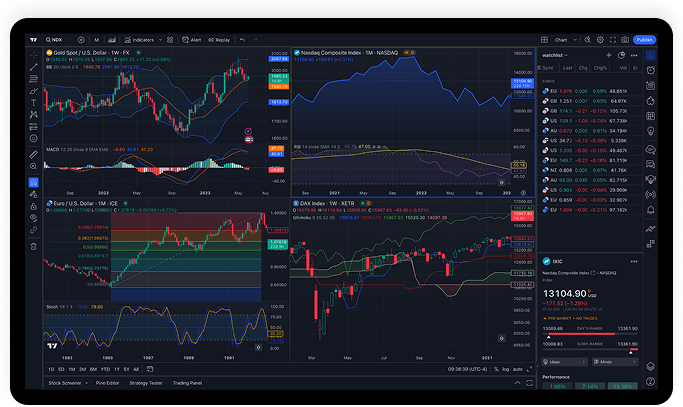Take a chart snapshot with camera icon
The width and height of the screenshot is (683, 407).
pyautogui.click(x=625, y=40)
